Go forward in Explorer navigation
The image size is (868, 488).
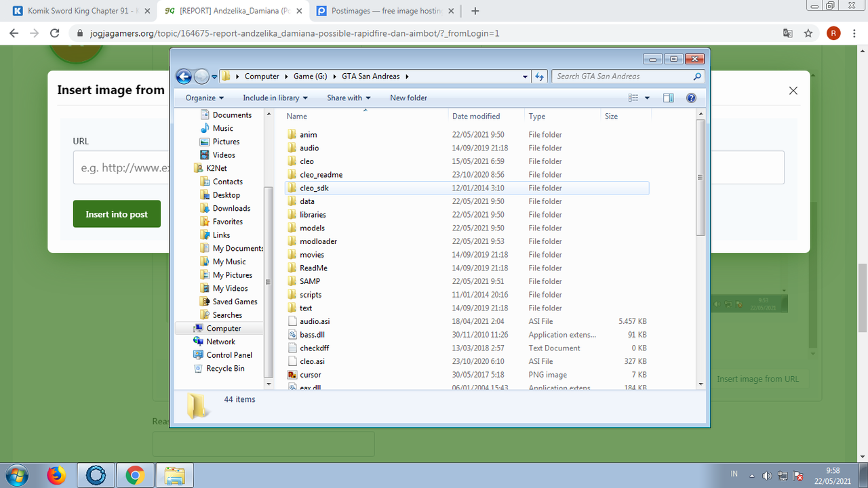pos(201,77)
